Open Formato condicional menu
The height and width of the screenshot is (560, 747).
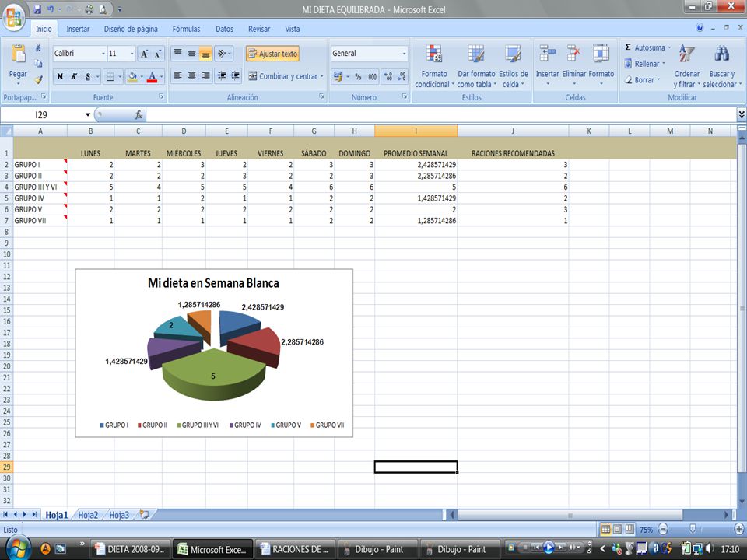(x=434, y=65)
